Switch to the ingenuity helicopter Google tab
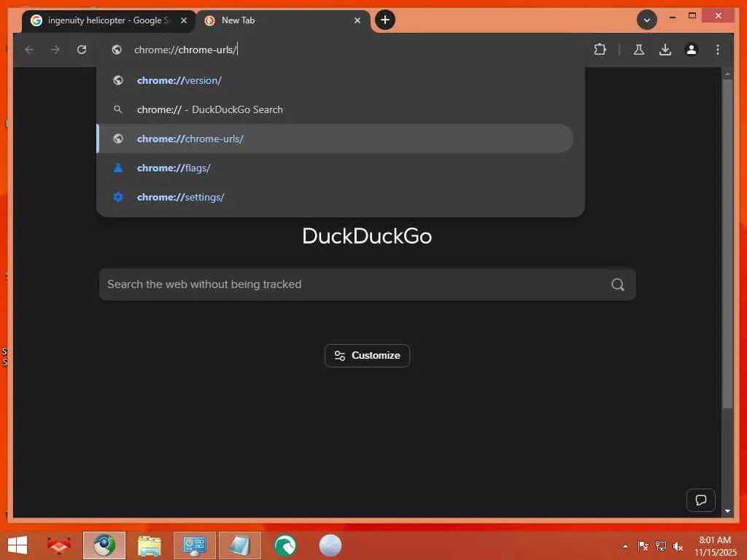 click(x=109, y=20)
